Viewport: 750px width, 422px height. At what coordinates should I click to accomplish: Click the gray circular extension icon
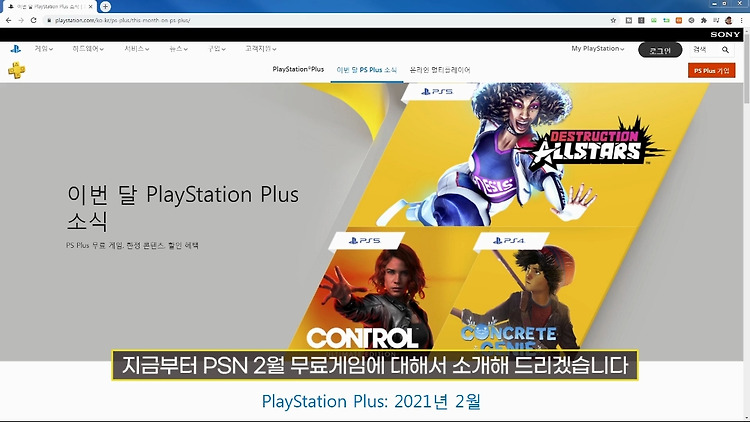point(691,20)
